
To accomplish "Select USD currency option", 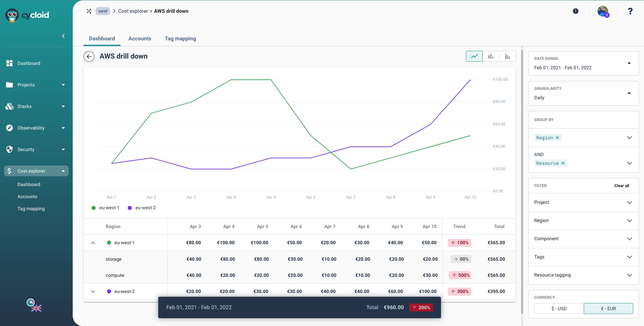I will tap(559, 309).
